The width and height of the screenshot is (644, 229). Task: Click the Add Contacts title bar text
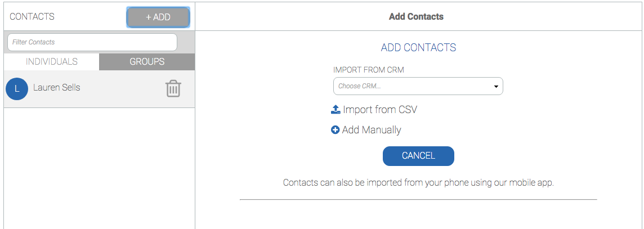[416, 17]
